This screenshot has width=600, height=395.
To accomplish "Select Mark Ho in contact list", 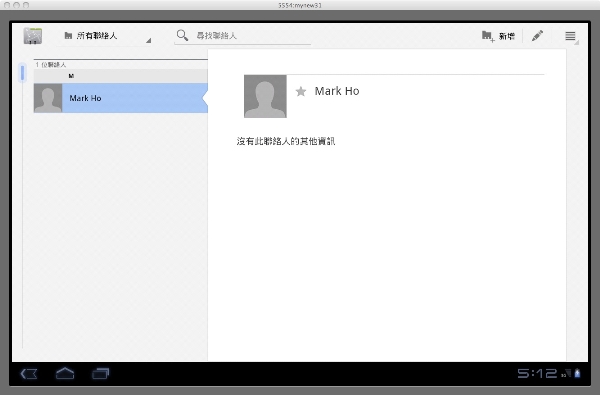I will (x=121, y=98).
